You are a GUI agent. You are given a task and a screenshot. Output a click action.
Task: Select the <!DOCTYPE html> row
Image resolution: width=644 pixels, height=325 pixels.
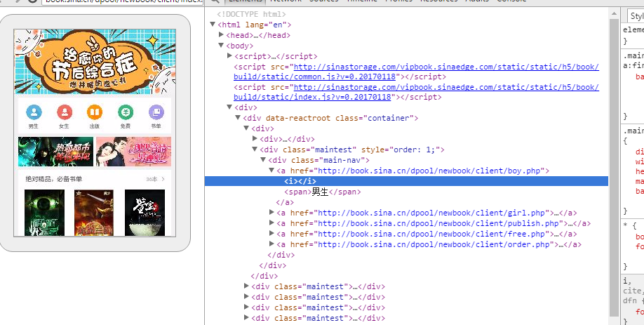[251, 14]
